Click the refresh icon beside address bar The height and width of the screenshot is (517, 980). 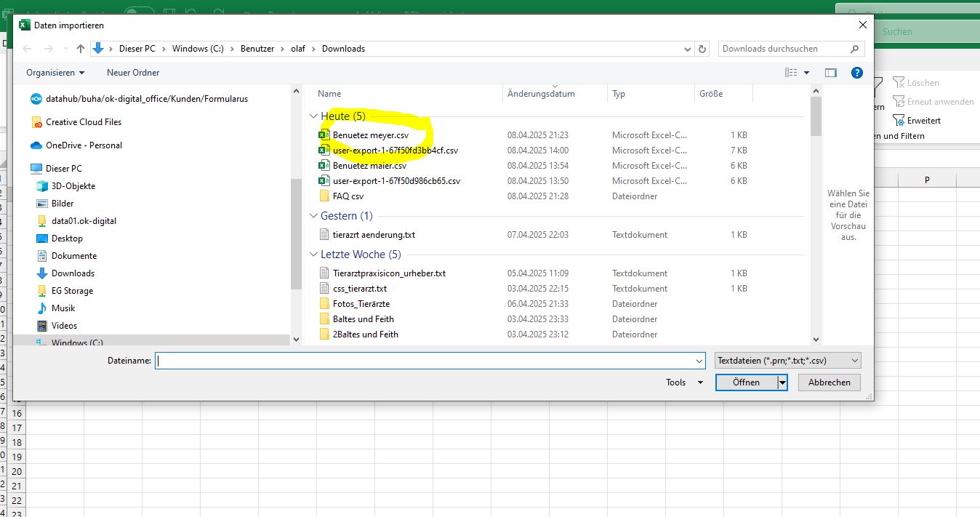(702, 49)
